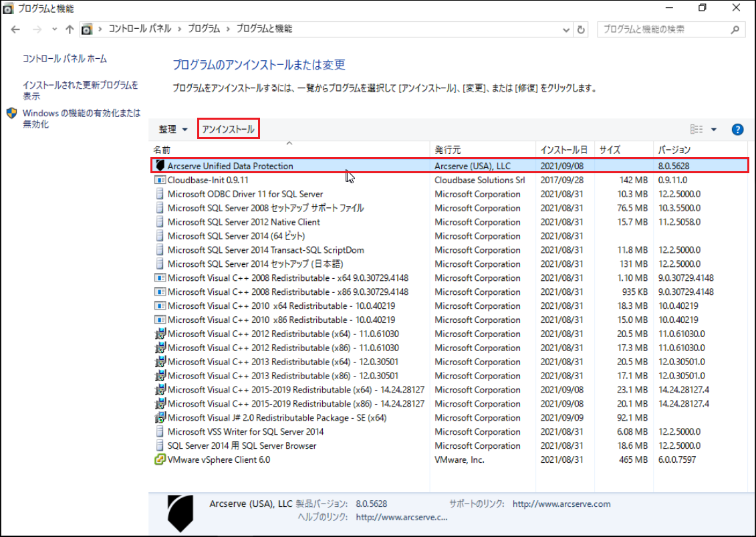
Task: Click Visual C++ 2010 x64 Redistributable icon
Action: [160, 306]
